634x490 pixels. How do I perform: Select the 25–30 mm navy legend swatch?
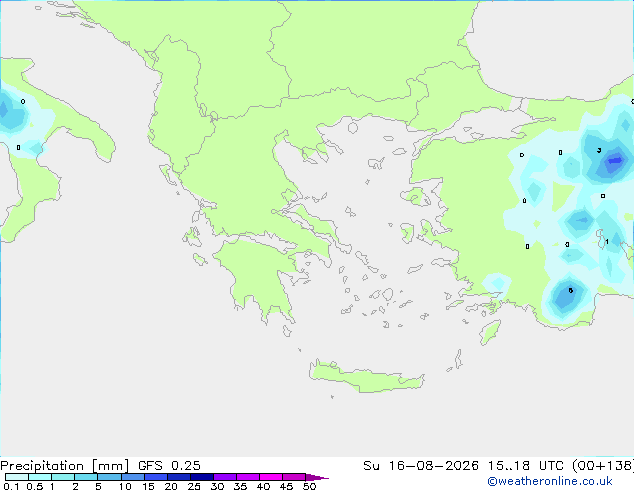(202, 477)
